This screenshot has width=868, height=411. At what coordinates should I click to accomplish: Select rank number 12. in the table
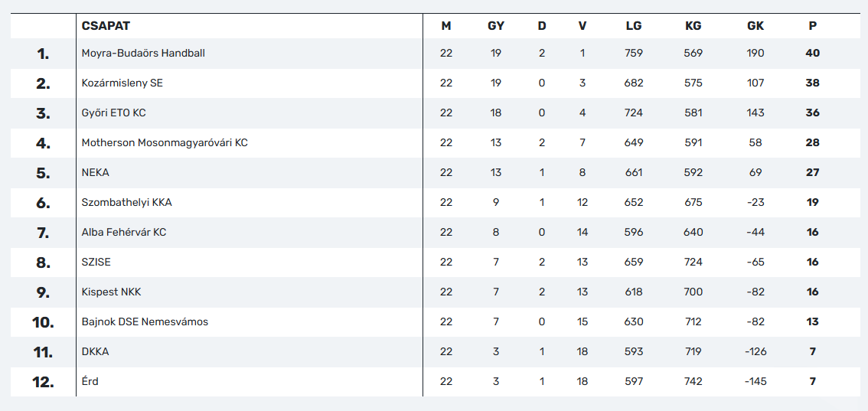43,382
